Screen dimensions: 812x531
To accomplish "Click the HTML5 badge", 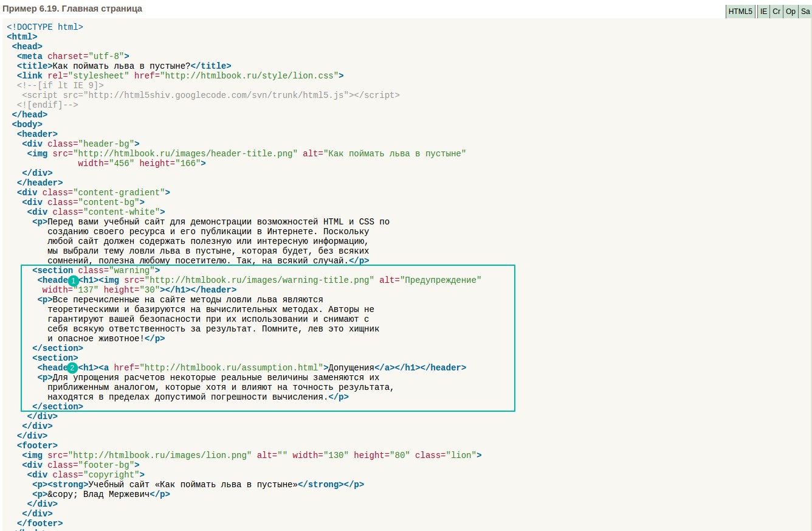I will [740, 12].
